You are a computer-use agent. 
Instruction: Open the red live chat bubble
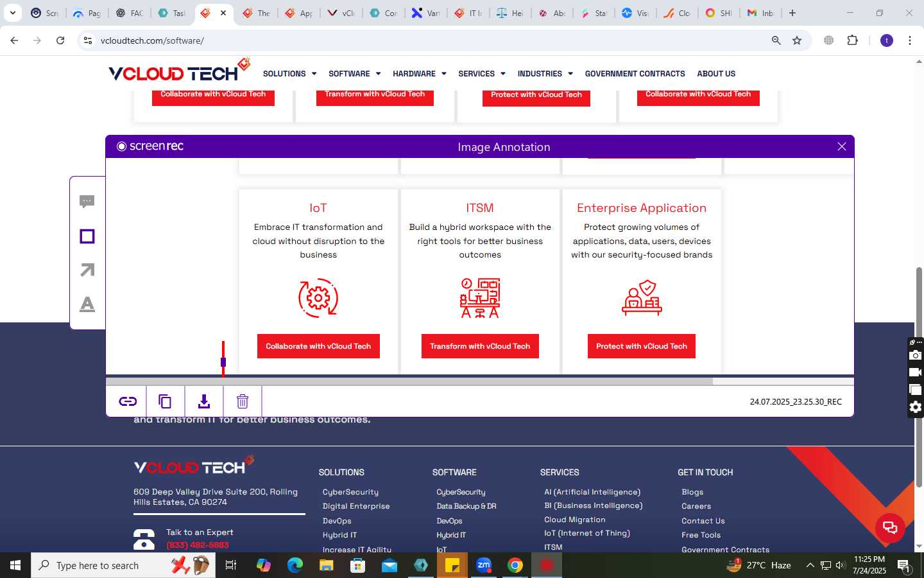click(890, 528)
